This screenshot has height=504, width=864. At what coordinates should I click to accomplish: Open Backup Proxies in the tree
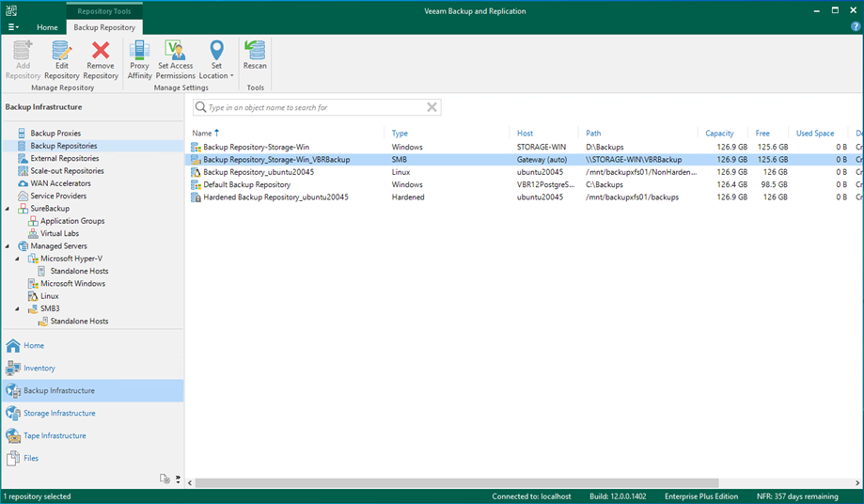coord(55,133)
